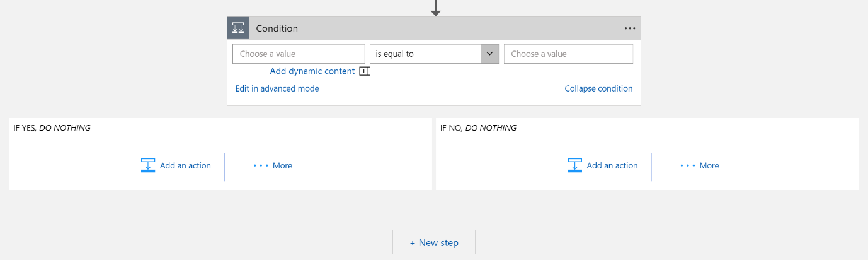Click the plus icon beside Add dynamic content
This screenshot has width=868, height=260.
click(x=365, y=71)
